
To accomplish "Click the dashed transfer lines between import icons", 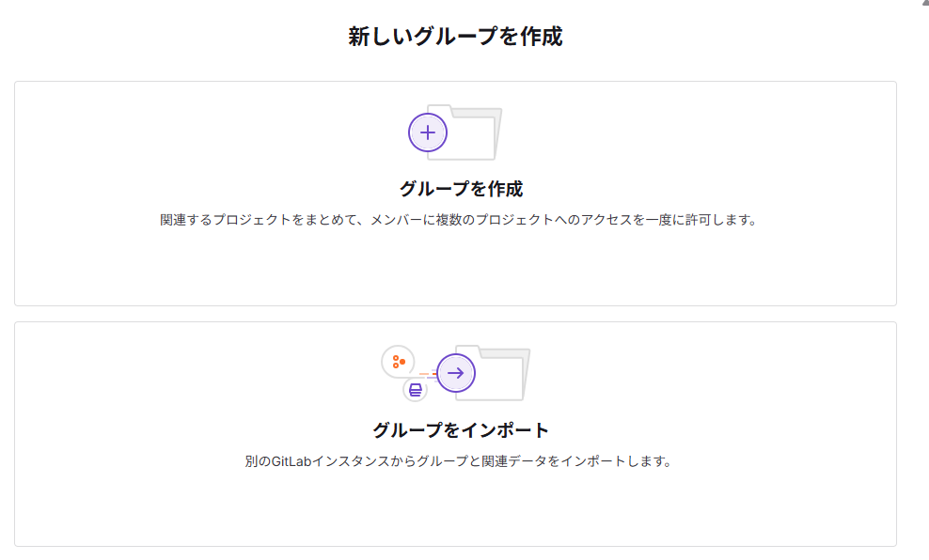I will click(x=427, y=374).
